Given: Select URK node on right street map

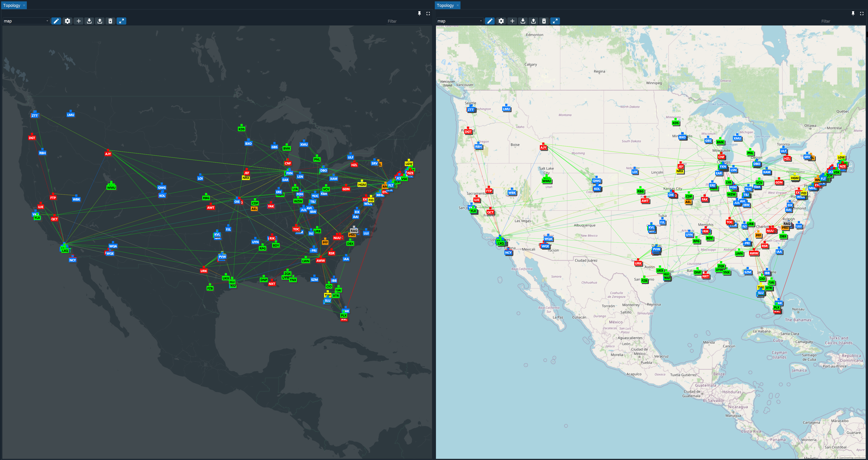Looking at the screenshot, I should coord(638,263).
